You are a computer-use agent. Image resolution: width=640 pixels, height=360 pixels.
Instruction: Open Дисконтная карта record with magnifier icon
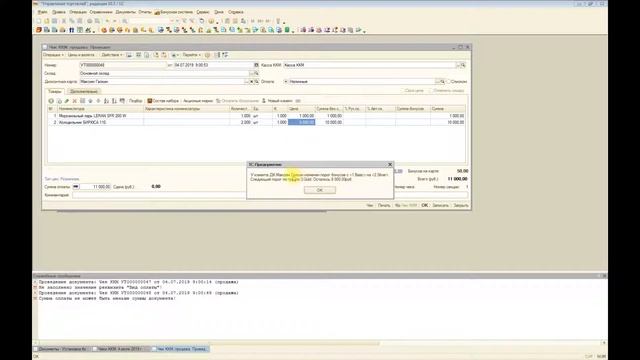pyautogui.click(x=256, y=82)
